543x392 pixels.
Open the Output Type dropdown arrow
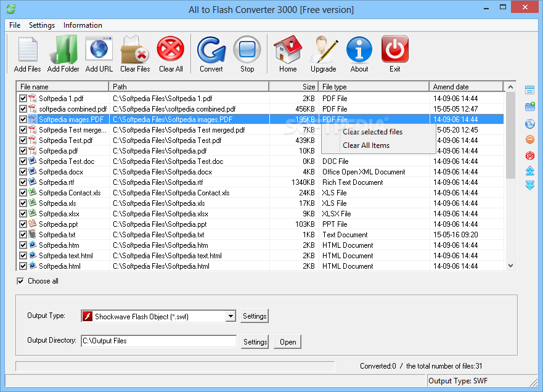coord(231,316)
